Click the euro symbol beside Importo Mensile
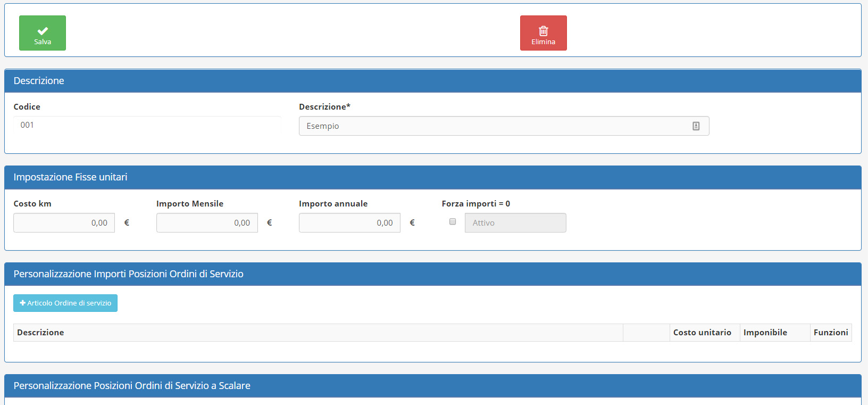This screenshot has width=868, height=405. click(269, 223)
